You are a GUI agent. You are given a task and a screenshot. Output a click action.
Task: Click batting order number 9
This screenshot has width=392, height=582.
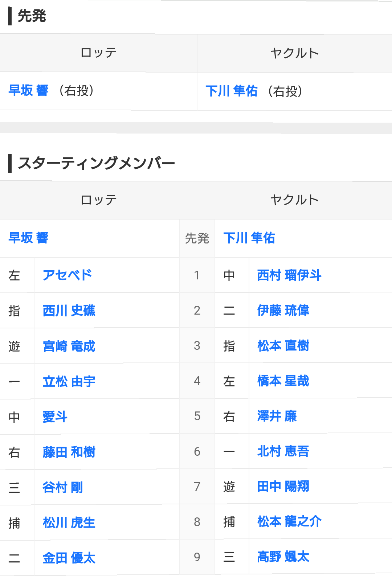click(x=197, y=557)
